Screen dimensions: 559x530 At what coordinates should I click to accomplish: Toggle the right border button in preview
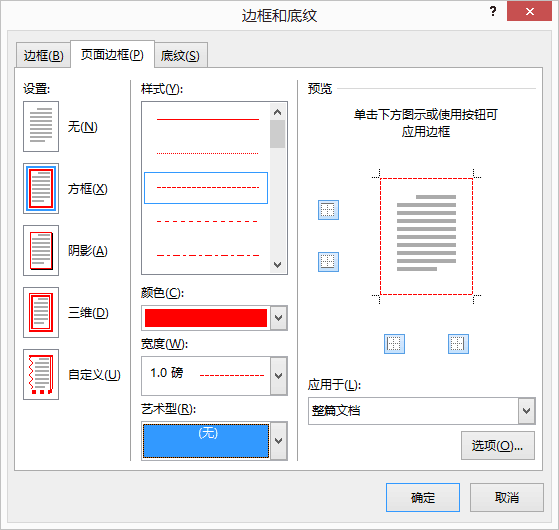click(x=458, y=344)
